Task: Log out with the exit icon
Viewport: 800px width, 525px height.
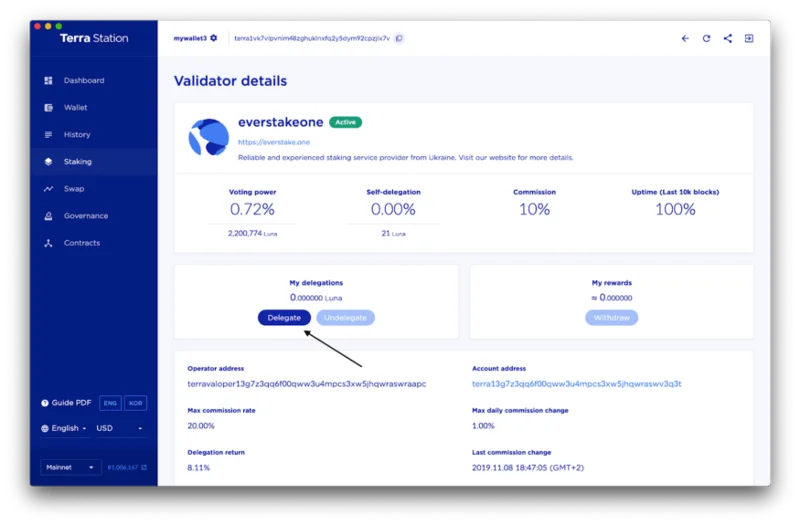Action: (x=749, y=38)
